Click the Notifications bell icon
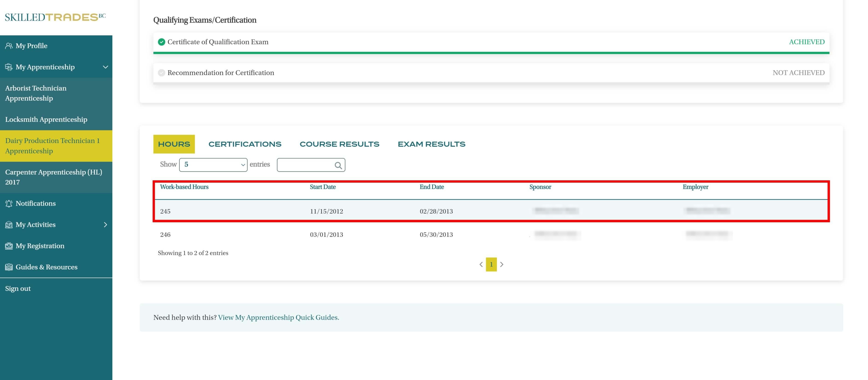 click(9, 204)
